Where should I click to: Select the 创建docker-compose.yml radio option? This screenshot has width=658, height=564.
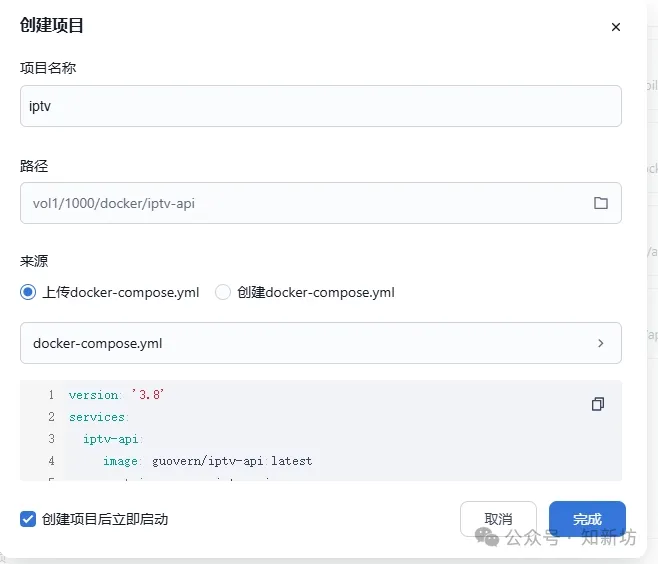223,292
